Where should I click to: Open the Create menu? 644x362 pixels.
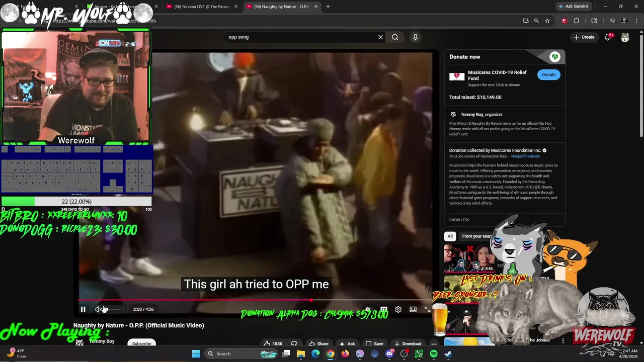584,37
